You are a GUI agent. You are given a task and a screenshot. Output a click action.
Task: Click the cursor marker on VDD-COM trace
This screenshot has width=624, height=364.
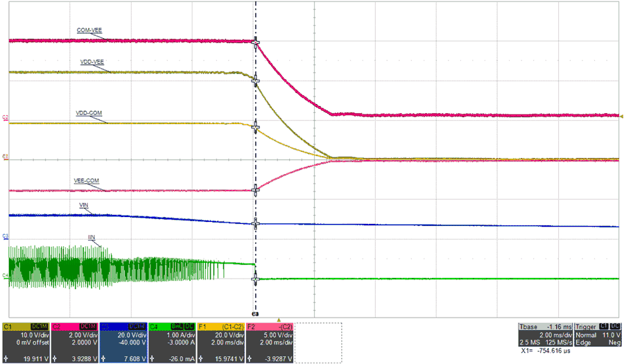(x=255, y=128)
